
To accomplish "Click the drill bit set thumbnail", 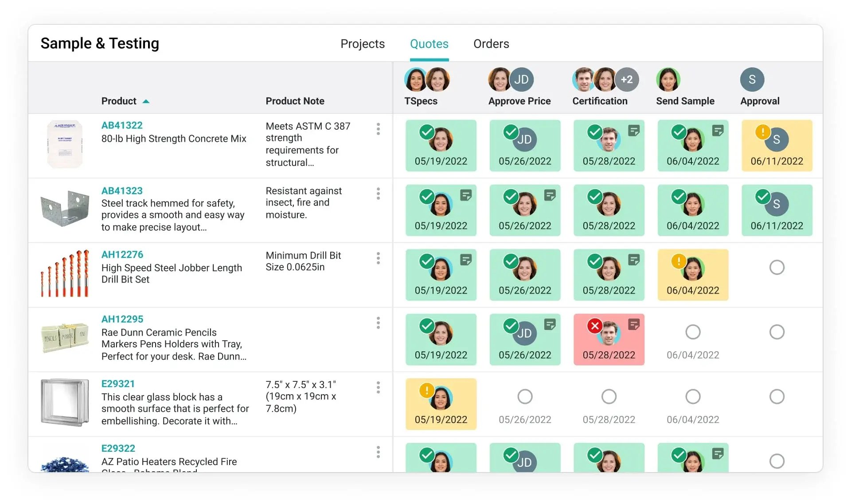I will coord(65,273).
